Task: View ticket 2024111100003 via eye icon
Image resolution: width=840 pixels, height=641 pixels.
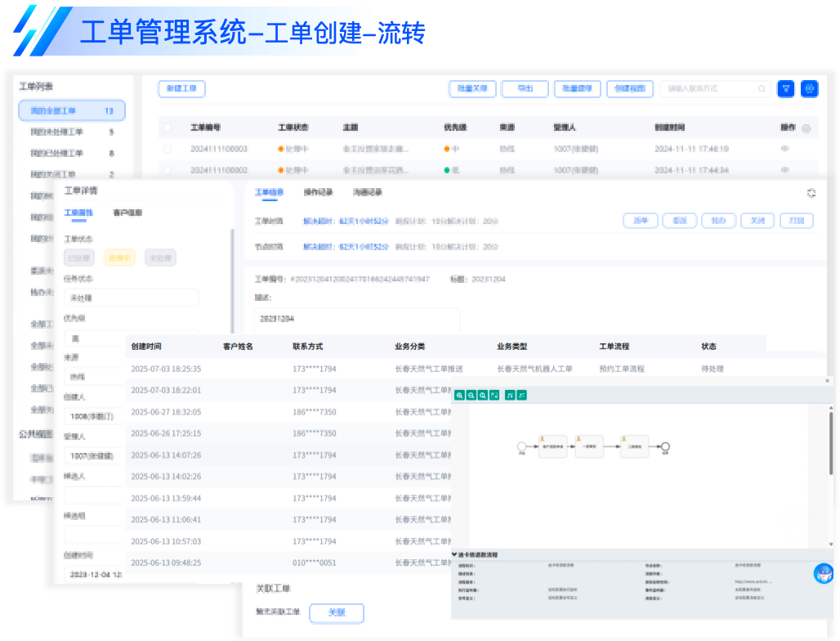Action: pos(785,149)
